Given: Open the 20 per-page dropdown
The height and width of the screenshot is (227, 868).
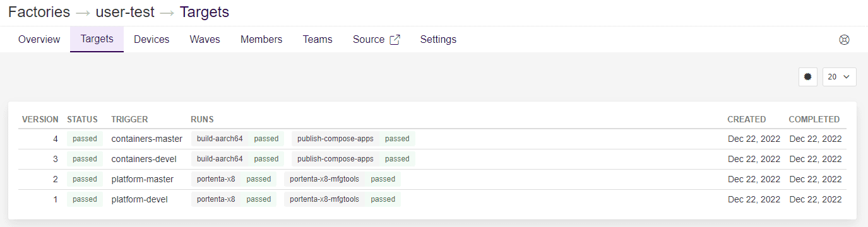Looking at the screenshot, I should 839,76.
